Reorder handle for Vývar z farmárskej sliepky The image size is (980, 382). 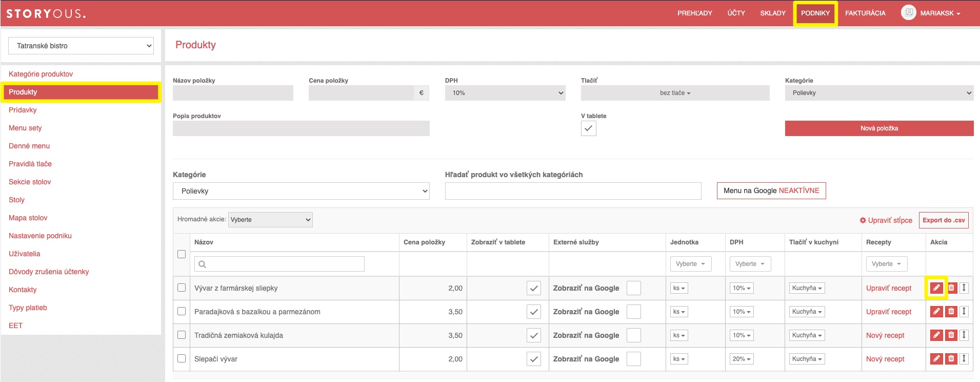click(x=964, y=288)
